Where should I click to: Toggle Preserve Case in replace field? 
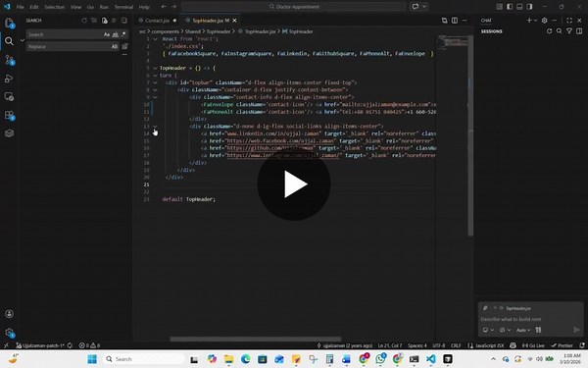pos(115,46)
